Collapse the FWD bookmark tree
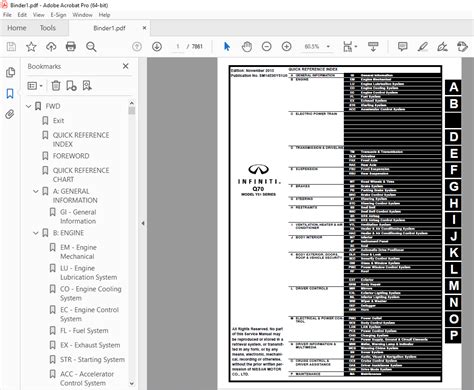 29,106
